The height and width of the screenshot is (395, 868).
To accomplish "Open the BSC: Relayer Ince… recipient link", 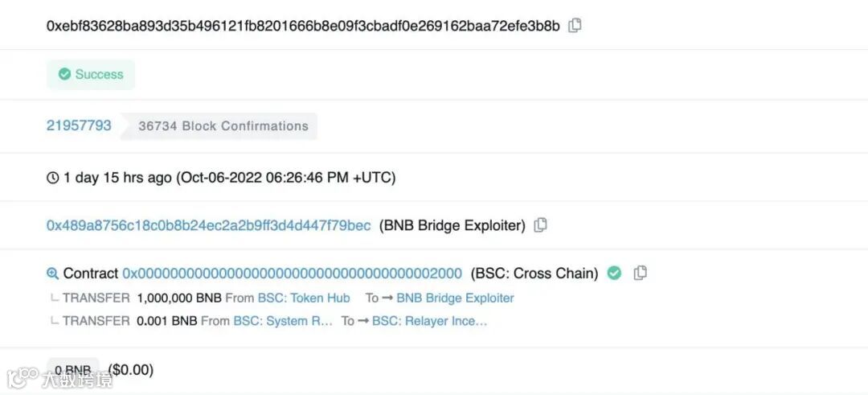I will click(429, 321).
